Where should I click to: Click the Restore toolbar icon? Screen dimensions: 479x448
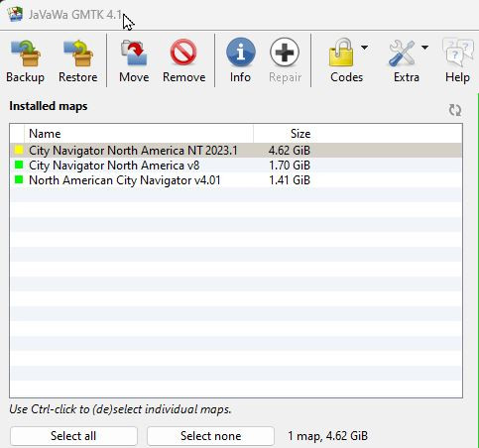coord(78,54)
